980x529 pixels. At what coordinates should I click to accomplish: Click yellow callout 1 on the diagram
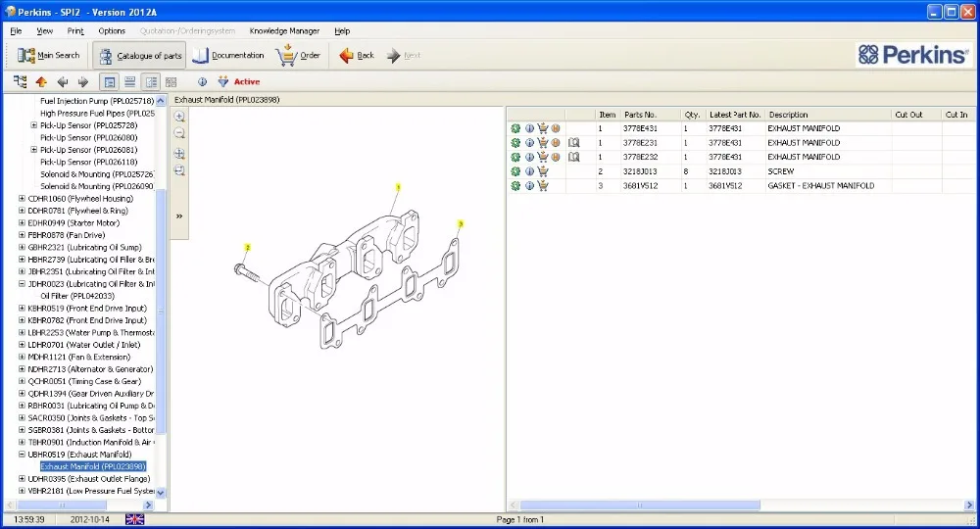[398, 187]
